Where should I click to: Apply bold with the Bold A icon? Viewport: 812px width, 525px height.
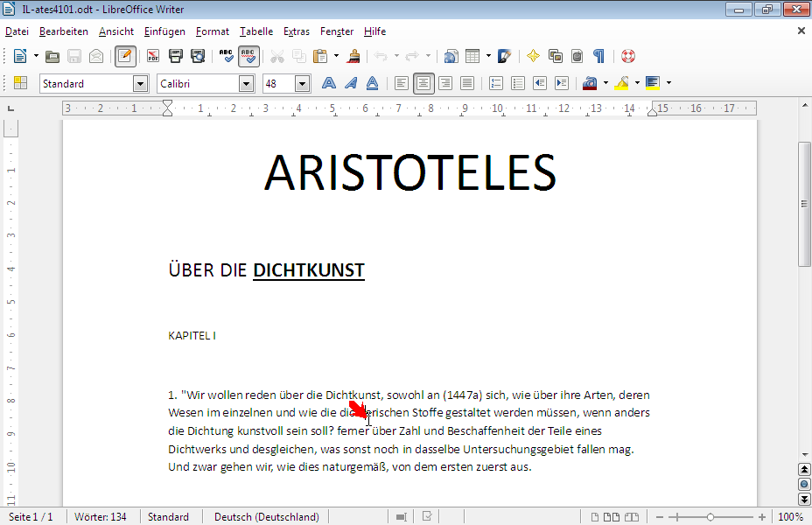pyautogui.click(x=329, y=83)
